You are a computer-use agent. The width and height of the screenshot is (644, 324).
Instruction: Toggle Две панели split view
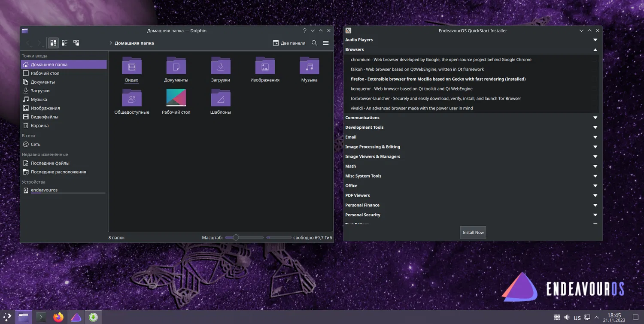(289, 43)
